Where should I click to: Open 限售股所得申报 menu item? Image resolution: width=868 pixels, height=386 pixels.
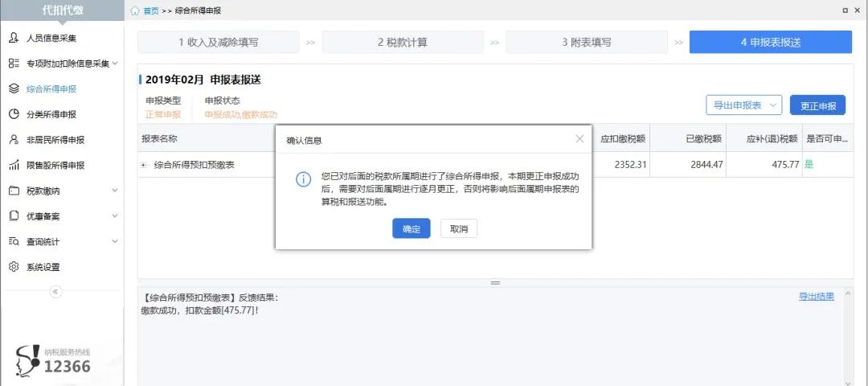[55, 166]
